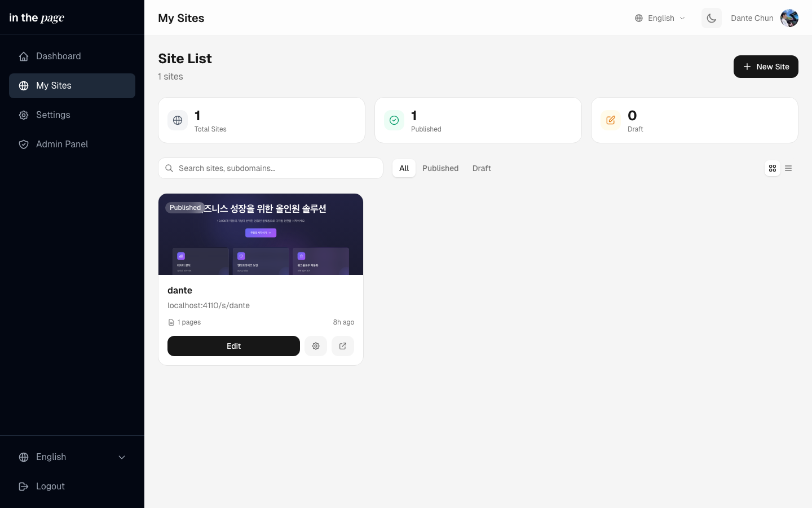
Task: Click the New Site button
Action: pos(766,67)
